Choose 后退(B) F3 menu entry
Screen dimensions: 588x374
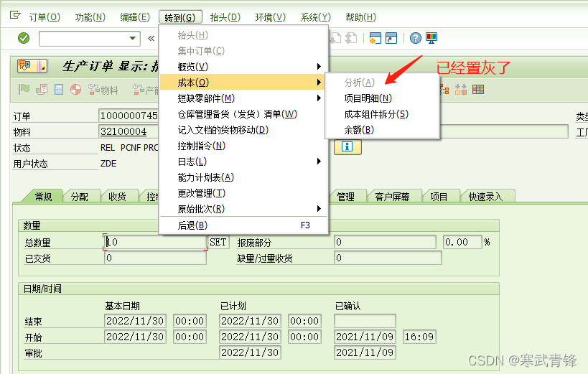coord(244,225)
